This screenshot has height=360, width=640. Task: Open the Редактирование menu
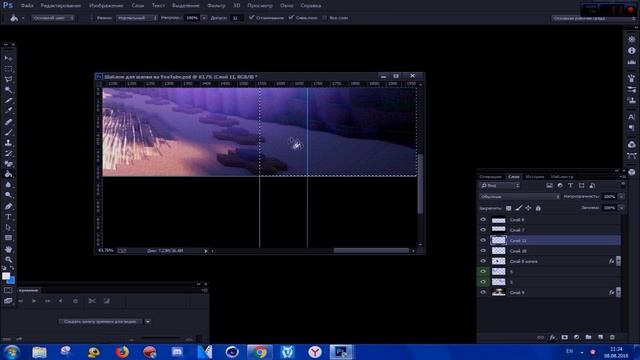click(61, 6)
